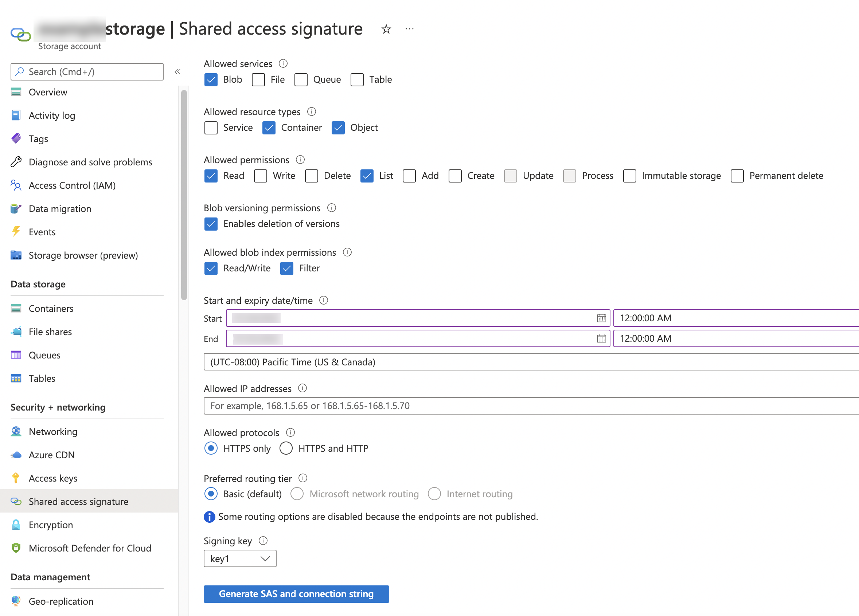Select the Access Control (IAM) icon
Screen dimensions: 859x616
click(x=16, y=185)
